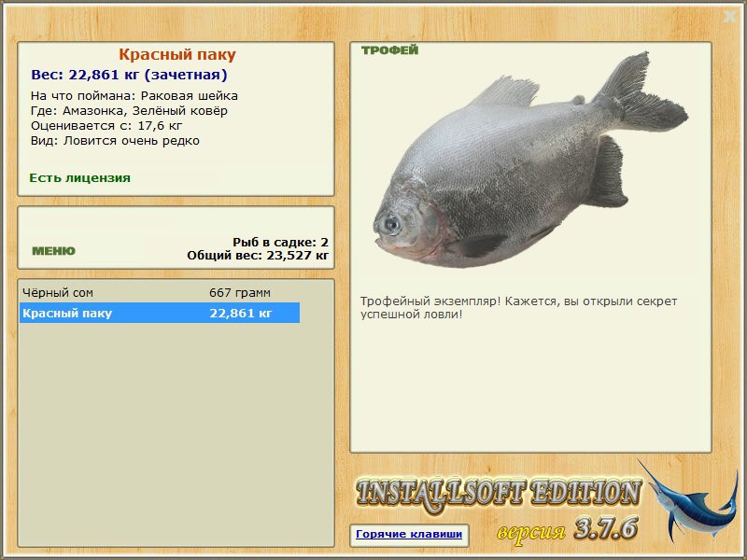Image resolution: width=747 pixels, height=560 pixels.
Task: Click the 667 грамм weight cell
Action: [240, 292]
